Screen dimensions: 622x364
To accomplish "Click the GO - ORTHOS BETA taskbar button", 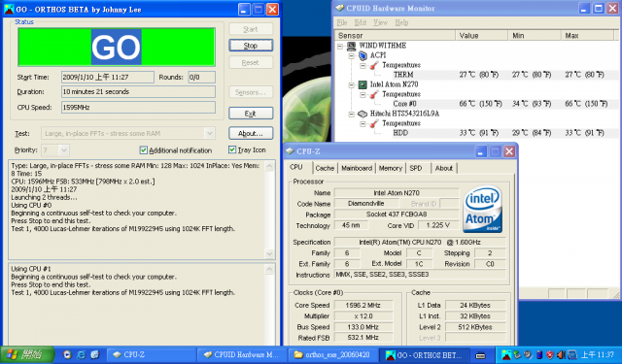I will (x=424, y=355).
